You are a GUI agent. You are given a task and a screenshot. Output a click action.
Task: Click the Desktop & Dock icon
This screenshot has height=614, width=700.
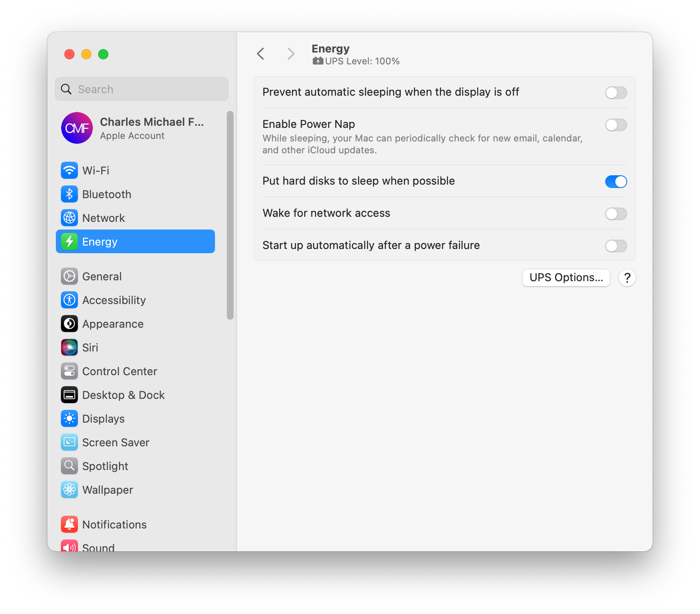69,395
